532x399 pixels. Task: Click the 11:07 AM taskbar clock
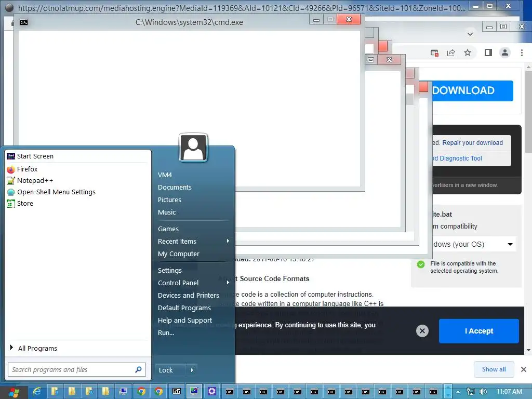click(x=509, y=392)
